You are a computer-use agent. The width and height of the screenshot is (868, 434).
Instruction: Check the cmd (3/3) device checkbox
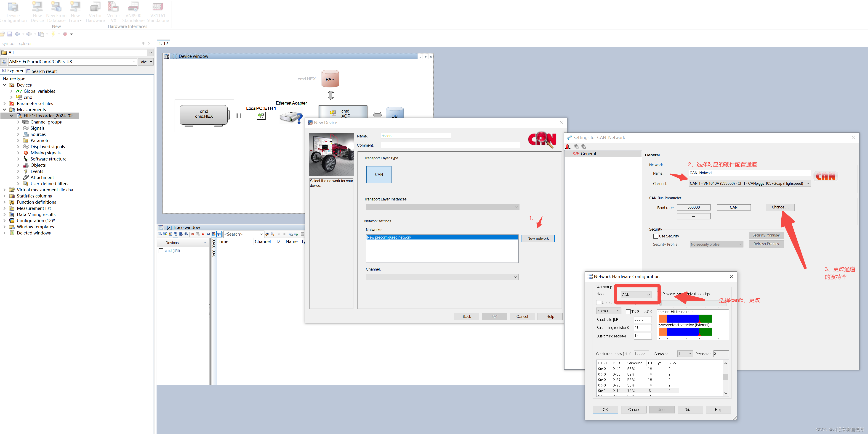[x=161, y=250]
